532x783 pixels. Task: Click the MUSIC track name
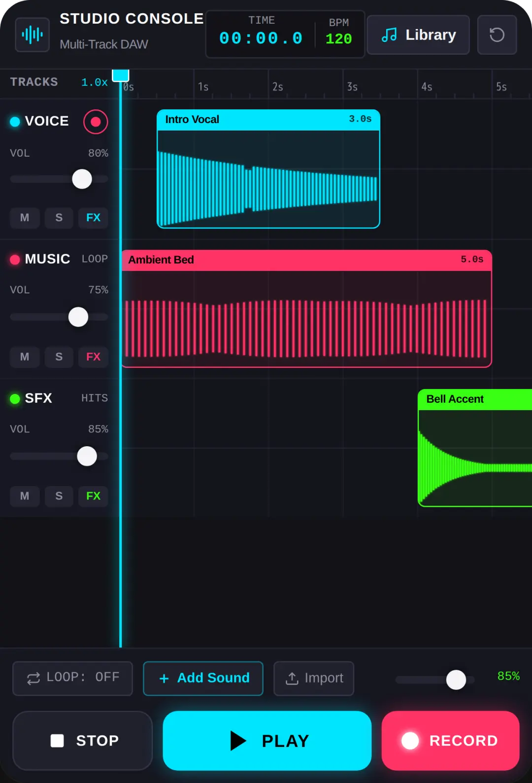[47, 259]
